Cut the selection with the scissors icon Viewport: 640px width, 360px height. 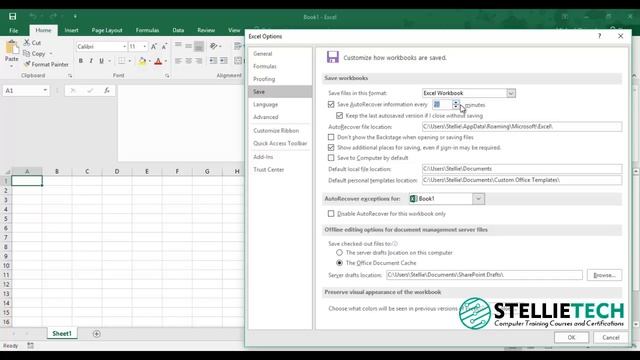pos(27,42)
